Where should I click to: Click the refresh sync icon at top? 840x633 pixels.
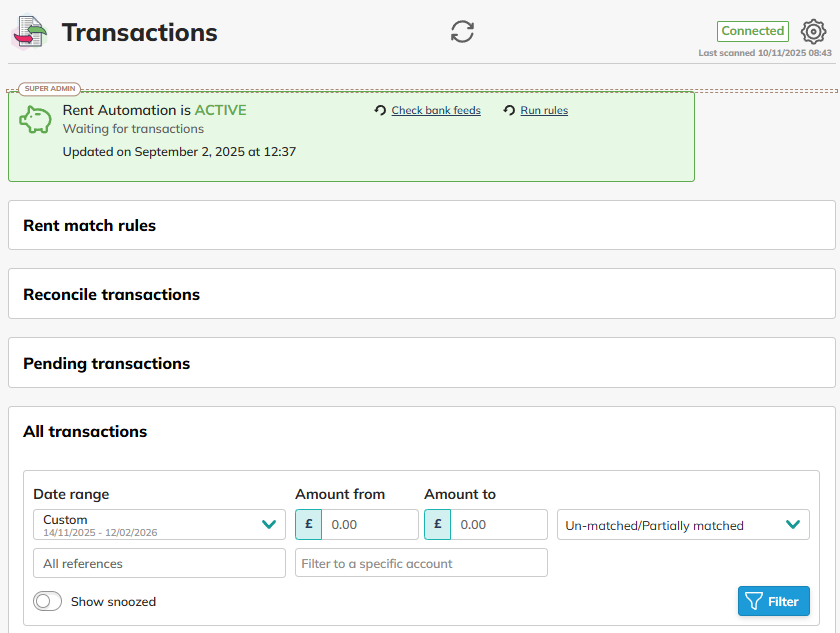pos(462,31)
